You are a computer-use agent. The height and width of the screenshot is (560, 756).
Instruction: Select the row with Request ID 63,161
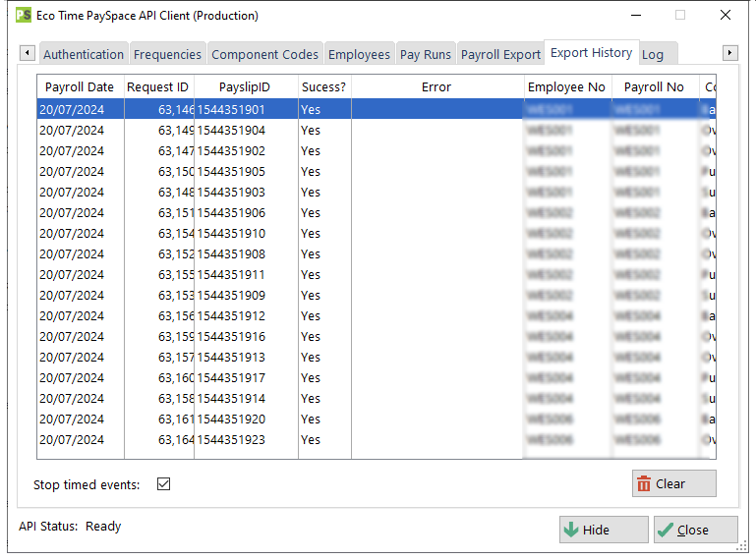click(x=377, y=420)
